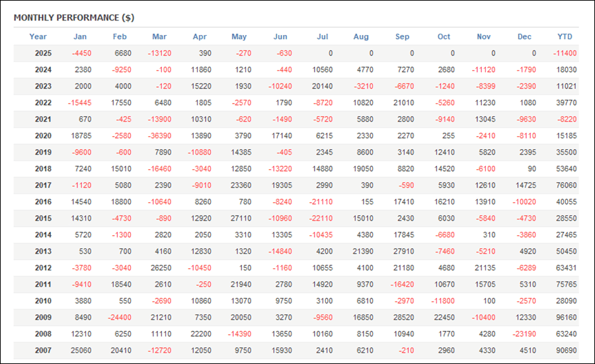595x364 pixels.
Task: Click the 2014 June value 13305
Action: point(282,235)
